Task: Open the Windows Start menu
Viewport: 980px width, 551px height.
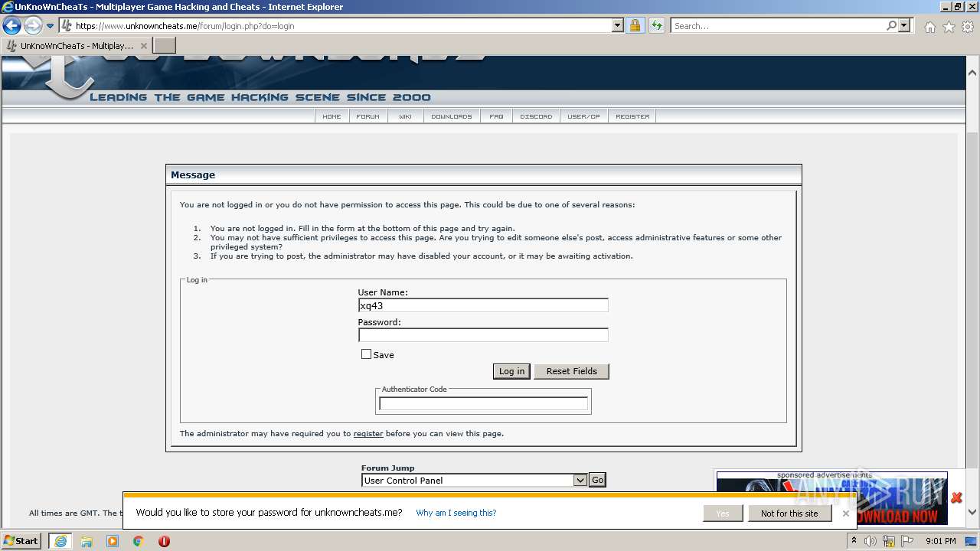Action: 21,540
